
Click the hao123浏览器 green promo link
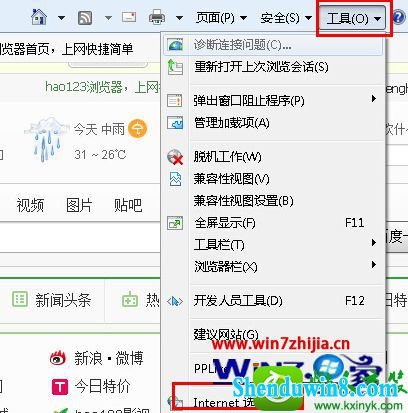102,87
